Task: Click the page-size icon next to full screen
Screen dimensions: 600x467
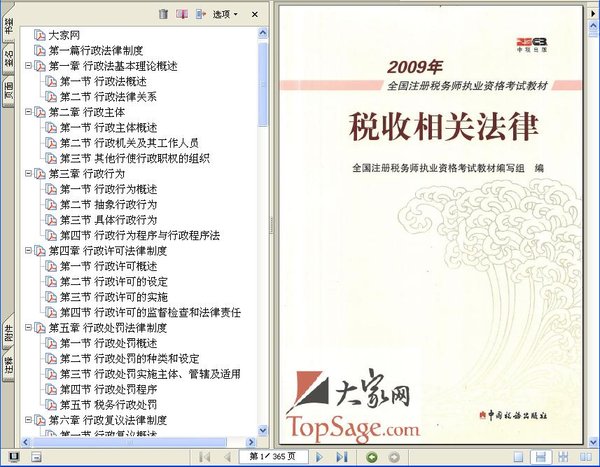Action: click(x=36, y=457)
